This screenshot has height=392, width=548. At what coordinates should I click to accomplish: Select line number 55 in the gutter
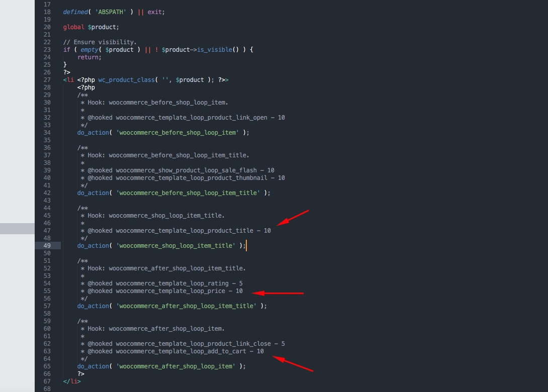pos(47,291)
